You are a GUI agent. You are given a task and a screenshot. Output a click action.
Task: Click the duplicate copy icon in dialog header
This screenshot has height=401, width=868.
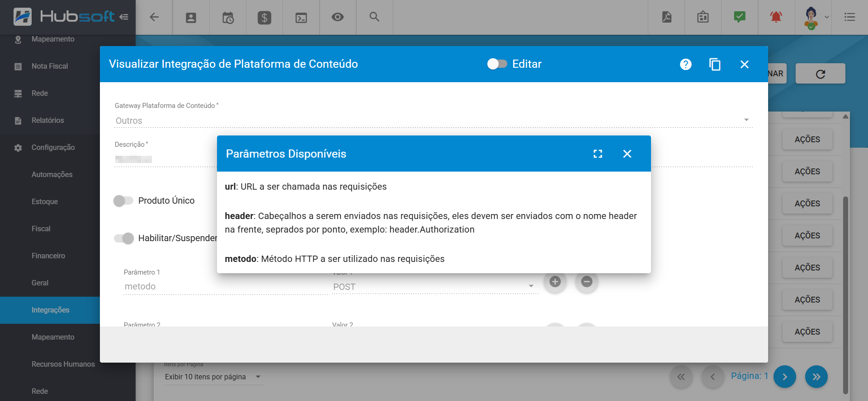(715, 65)
